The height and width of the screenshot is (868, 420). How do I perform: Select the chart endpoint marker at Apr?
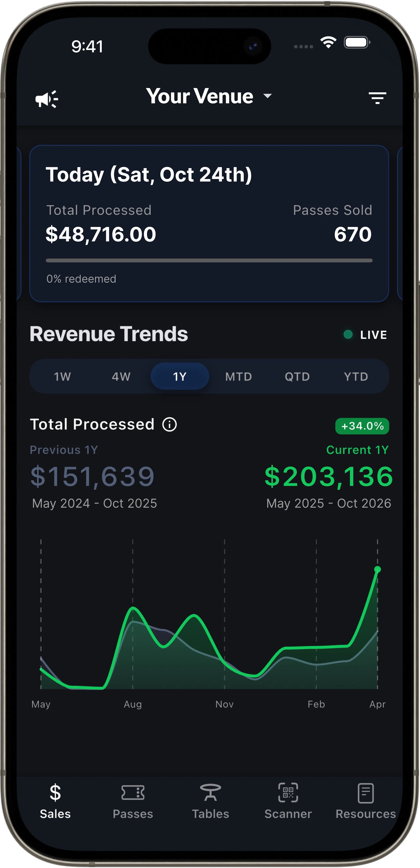pyautogui.click(x=377, y=569)
